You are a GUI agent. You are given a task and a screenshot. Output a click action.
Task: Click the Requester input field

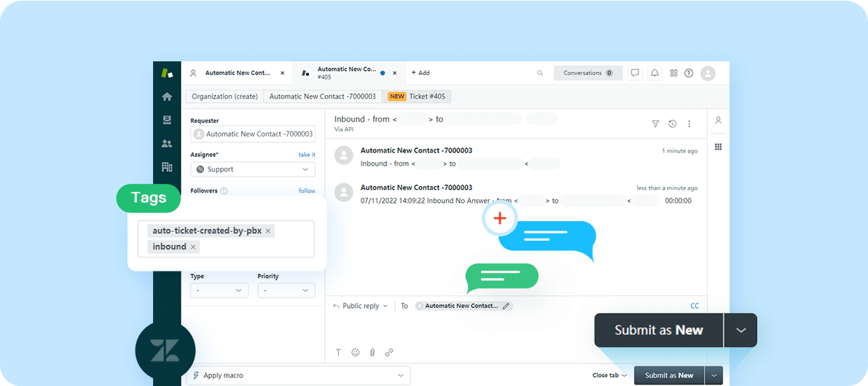[253, 134]
